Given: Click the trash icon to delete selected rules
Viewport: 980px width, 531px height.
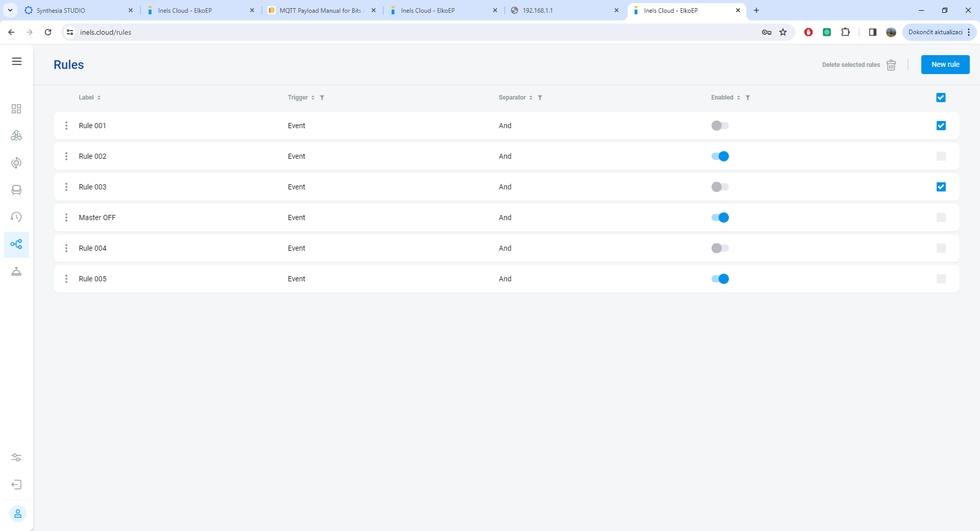Looking at the screenshot, I should pyautogui.click(x=891, y=65).
